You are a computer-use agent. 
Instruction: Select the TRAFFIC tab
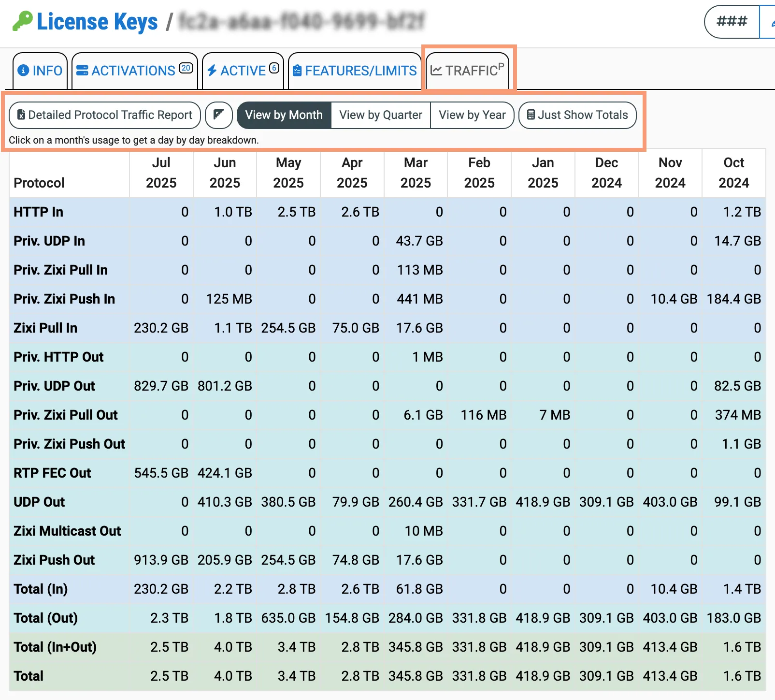click(x=467, y=71)
